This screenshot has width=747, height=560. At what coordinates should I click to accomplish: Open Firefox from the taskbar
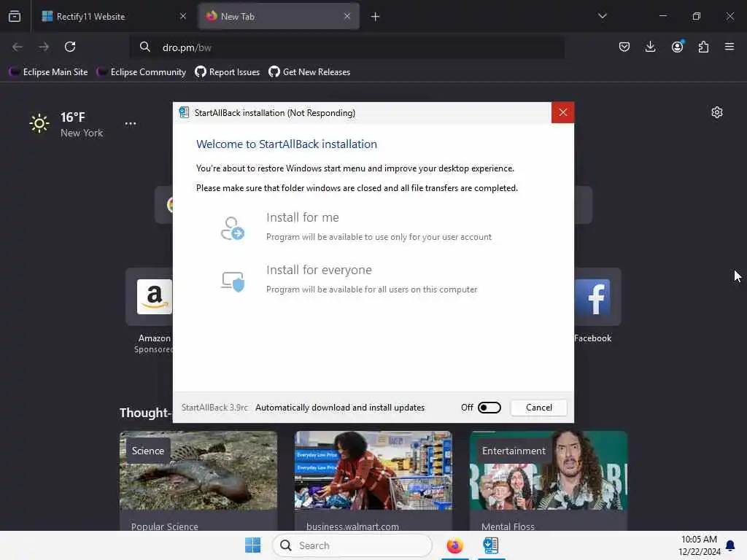point(454,545)
